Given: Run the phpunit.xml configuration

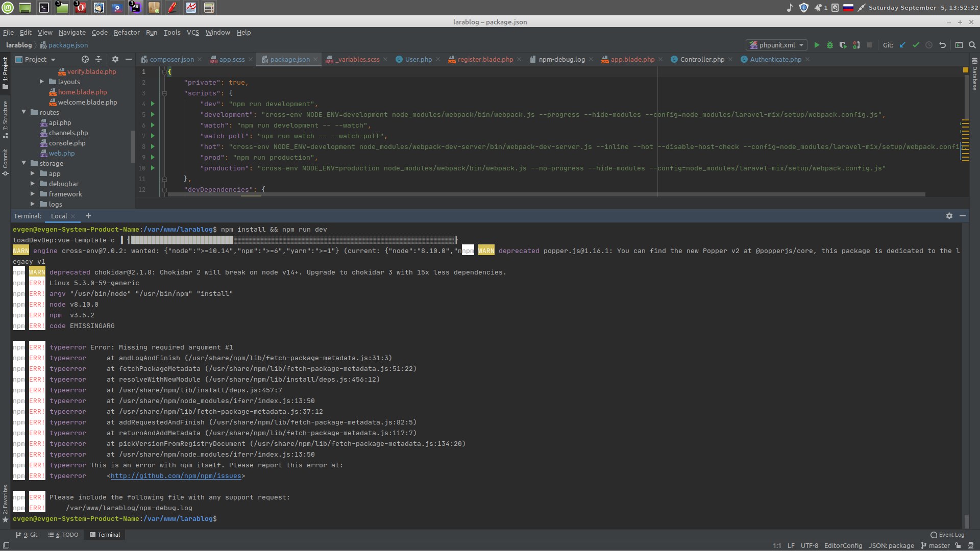Looking at the screenshot, I should click(817, 45).
